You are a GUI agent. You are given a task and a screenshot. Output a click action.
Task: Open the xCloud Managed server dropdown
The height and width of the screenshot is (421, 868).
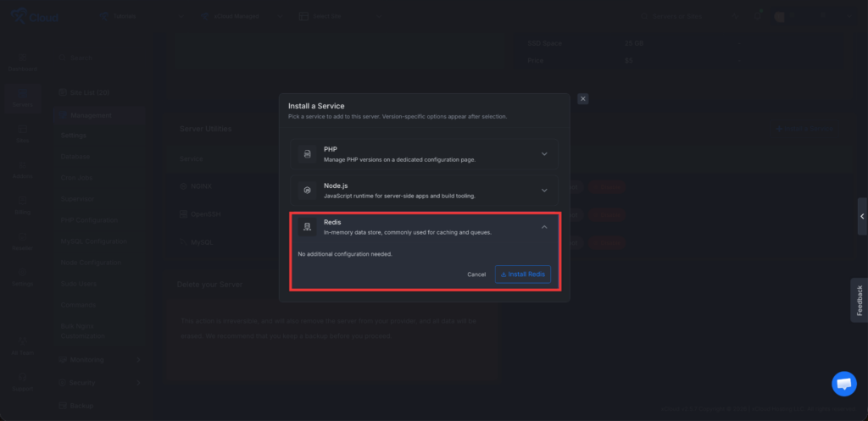click(242, 17)
